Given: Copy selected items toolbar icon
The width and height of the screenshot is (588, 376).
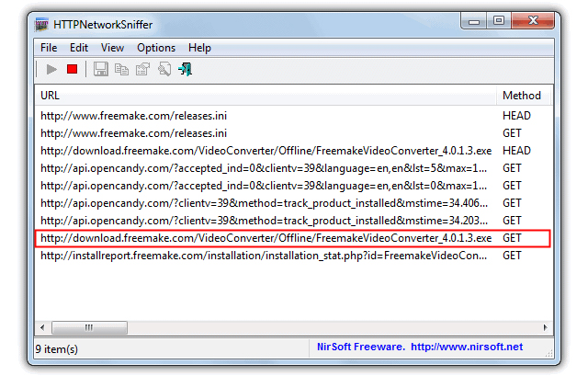Looking at the screenshot, I should click(121, 70).
